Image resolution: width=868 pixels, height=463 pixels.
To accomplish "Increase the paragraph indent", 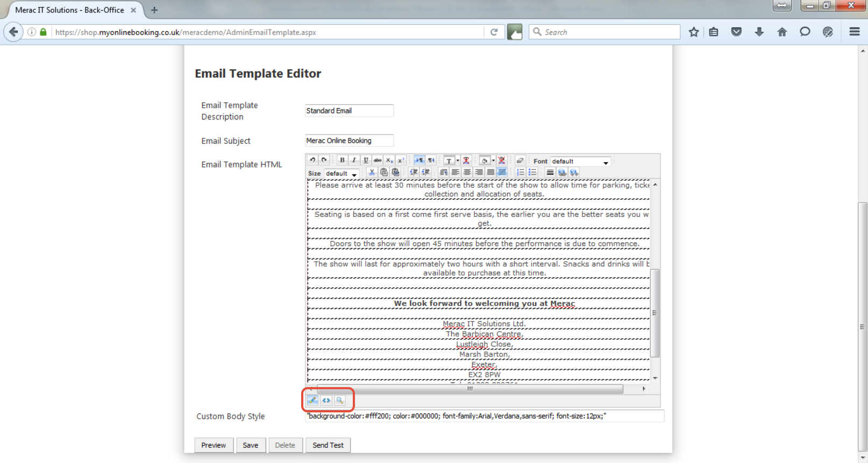I will click(x=425, y=172).
